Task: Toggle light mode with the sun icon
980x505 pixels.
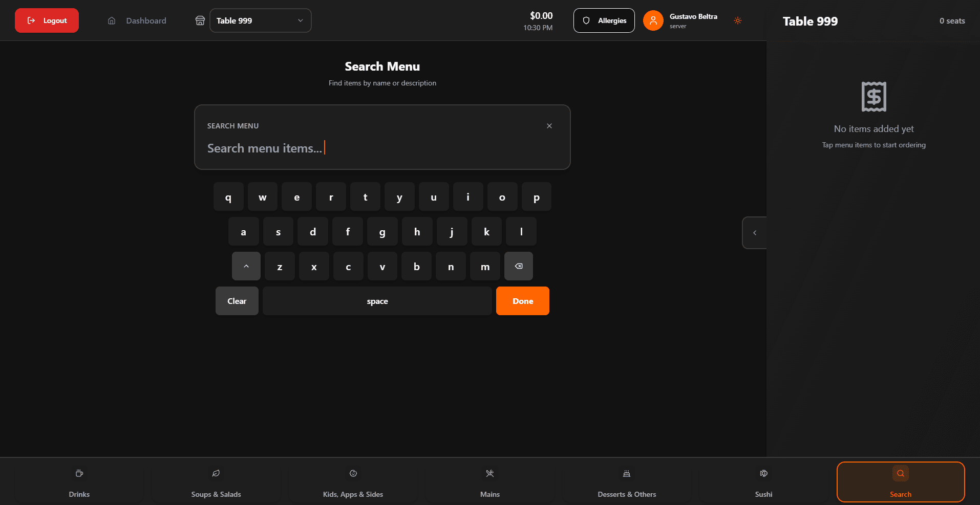Action: [737, 20]
